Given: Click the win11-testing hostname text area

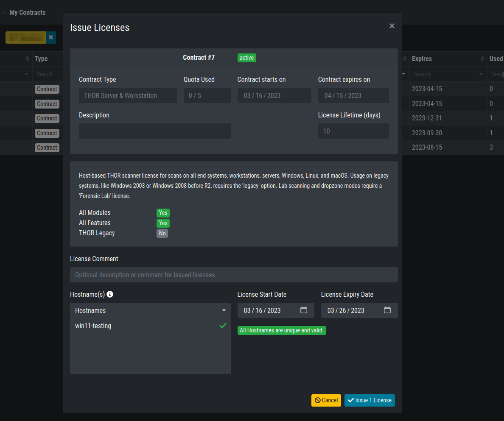Looking at the screenshot, I should coord(150,346).
